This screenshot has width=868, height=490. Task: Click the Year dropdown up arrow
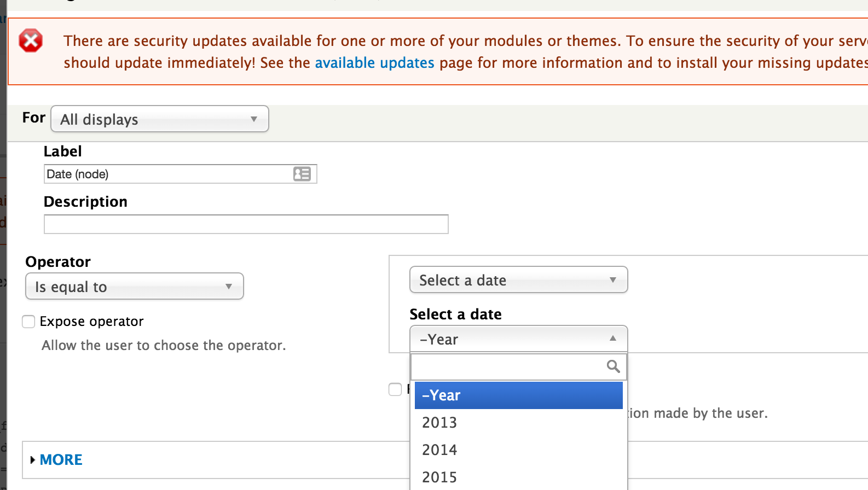(x=613, y=339)
